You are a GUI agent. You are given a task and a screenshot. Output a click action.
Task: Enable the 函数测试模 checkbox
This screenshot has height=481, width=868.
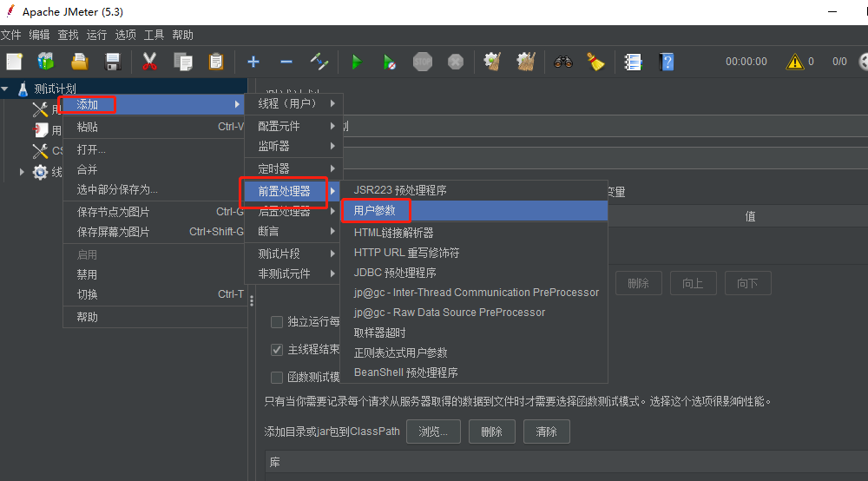(277, 377)
